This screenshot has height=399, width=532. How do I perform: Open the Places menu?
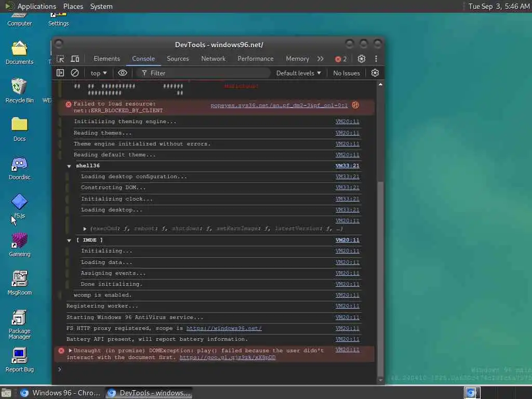[73, 6]
